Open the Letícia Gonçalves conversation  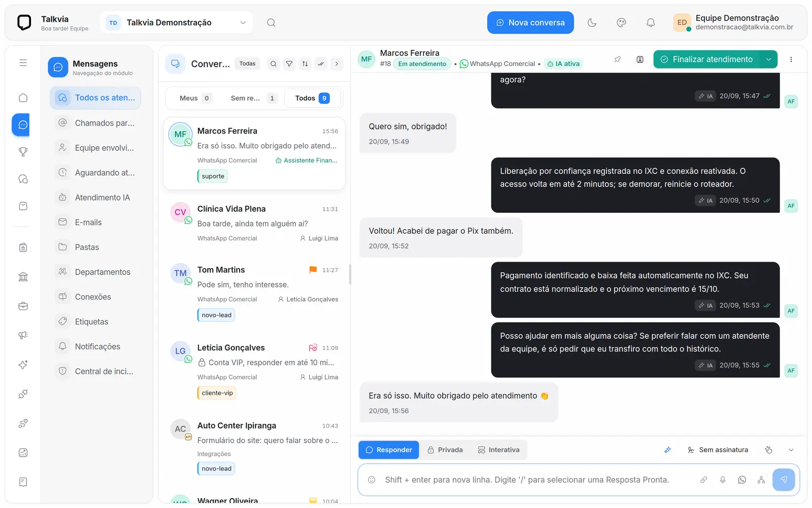254,370
